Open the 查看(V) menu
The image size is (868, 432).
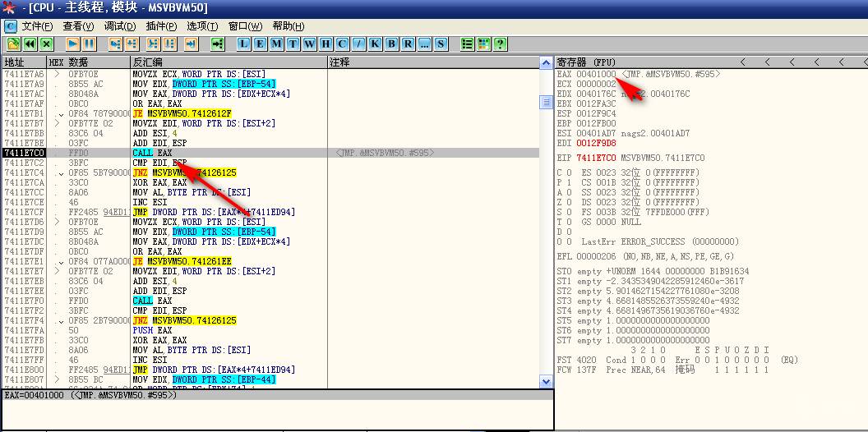tap(78, 26)
